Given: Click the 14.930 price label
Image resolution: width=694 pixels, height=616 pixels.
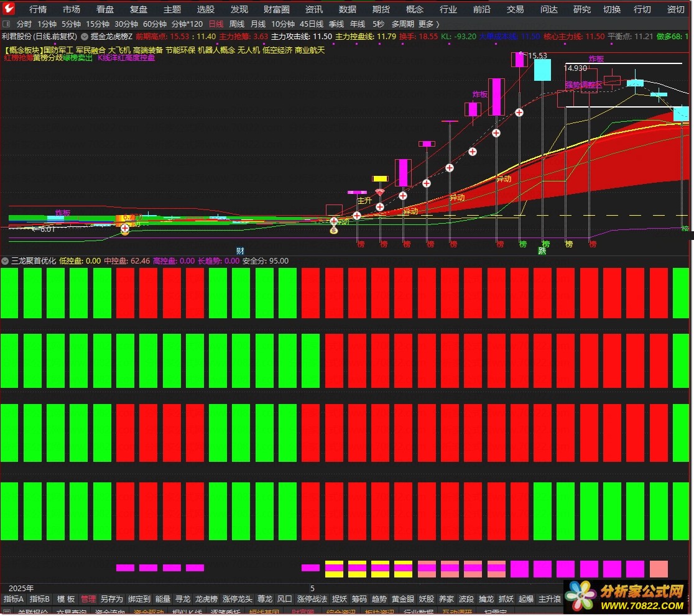Looking at the screenshot, I should [575, 68].
